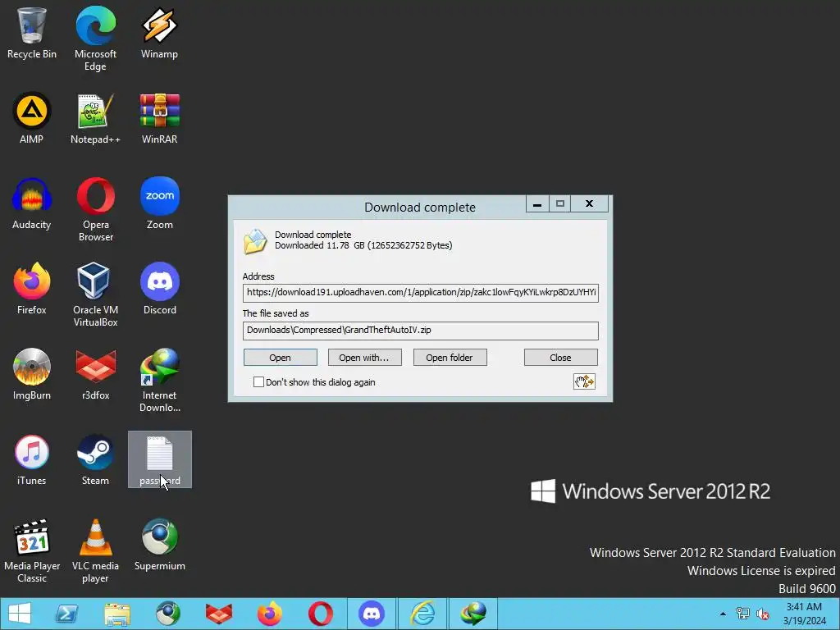Click the Address URL field
Screen dimensions: 840x630
pos(421,293)
